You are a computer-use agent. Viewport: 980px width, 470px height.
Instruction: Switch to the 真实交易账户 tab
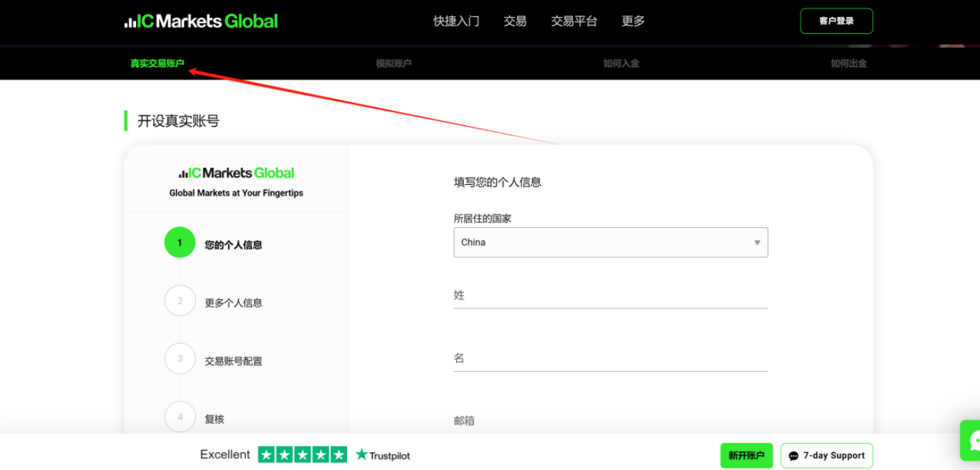pyautogui.click(x=157, y=64)
